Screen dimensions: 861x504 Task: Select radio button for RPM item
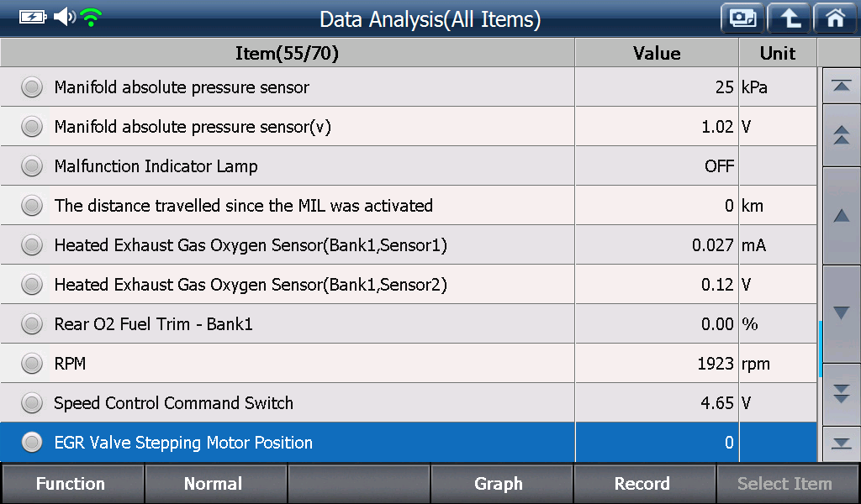(x=32, y=363)
